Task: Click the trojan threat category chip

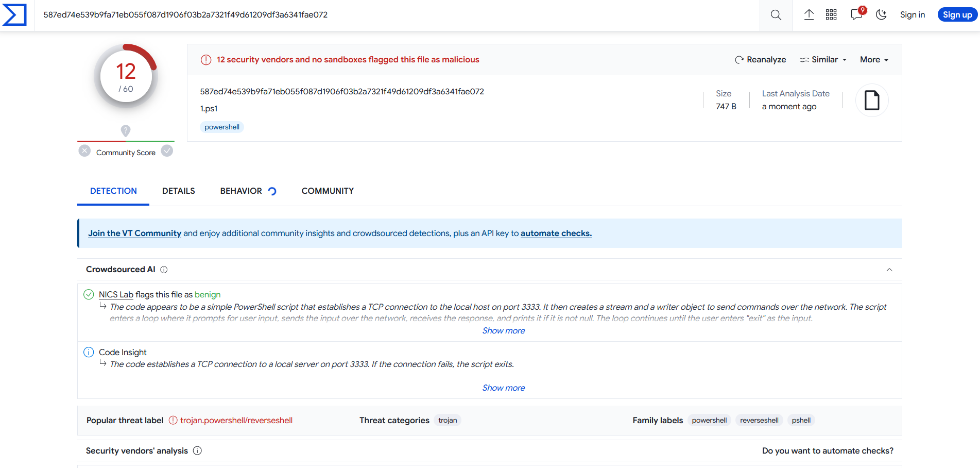Action: tap(448, 421)
